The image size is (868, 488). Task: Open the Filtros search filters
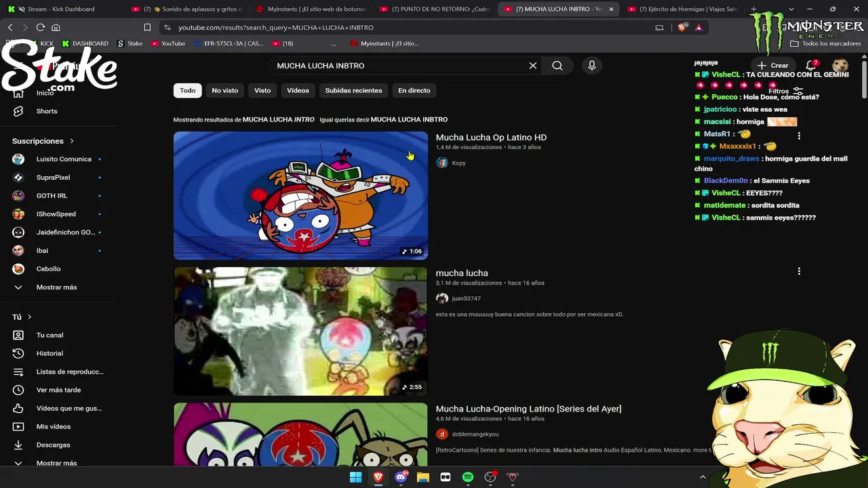pos(786,91)
